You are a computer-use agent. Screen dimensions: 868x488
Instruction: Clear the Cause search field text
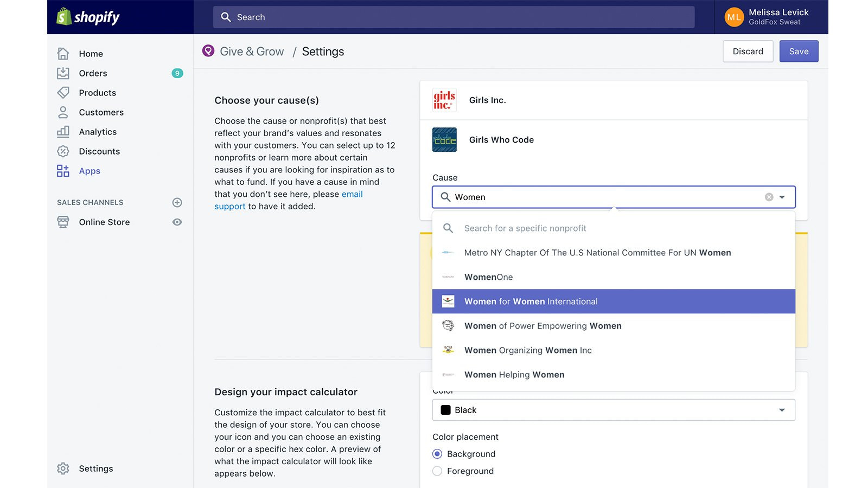coord(769,197)
